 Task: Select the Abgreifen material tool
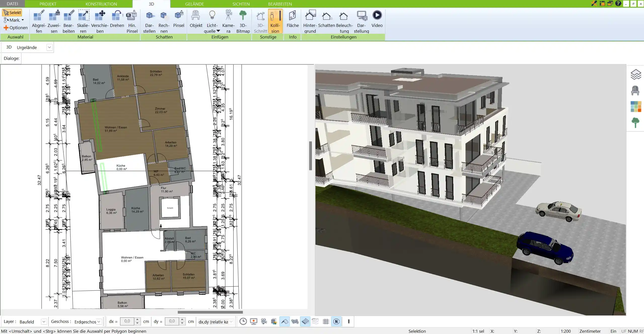click(39, 22)
